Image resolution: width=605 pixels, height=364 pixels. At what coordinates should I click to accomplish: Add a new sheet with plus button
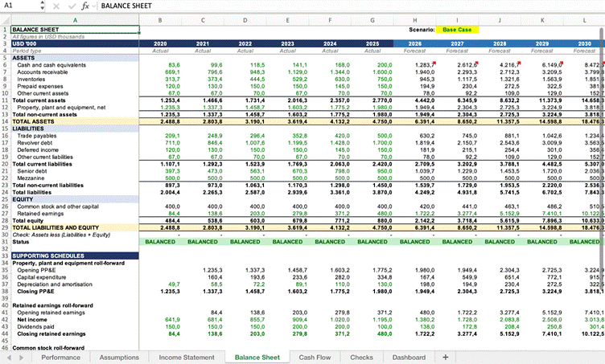[445, 357]
